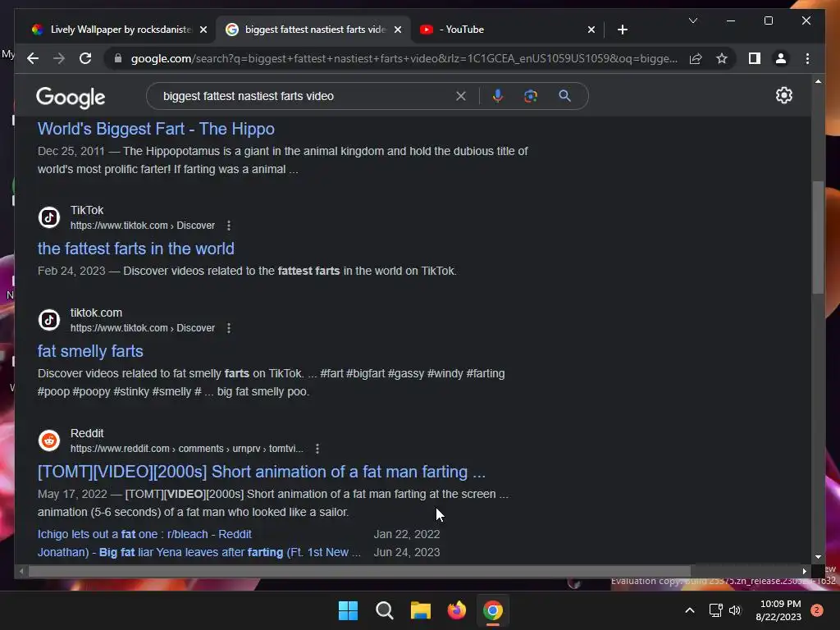Viewport: 840px width, 630px height.
Task: Open World's Biggest Fart - The Hippo result
Action: coord(156,129)
